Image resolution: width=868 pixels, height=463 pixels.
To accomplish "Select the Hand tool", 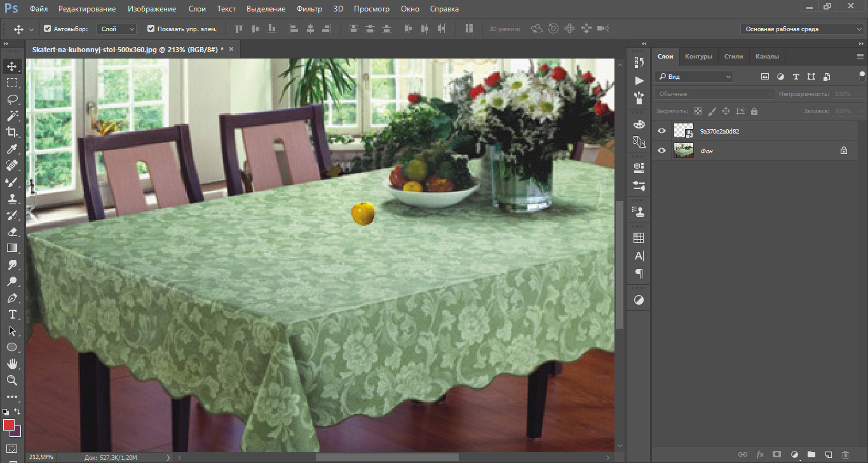I will point(12,364).
